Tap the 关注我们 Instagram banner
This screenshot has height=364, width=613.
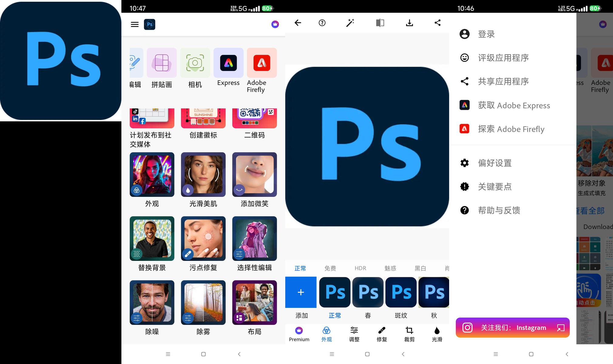(513, 328)
